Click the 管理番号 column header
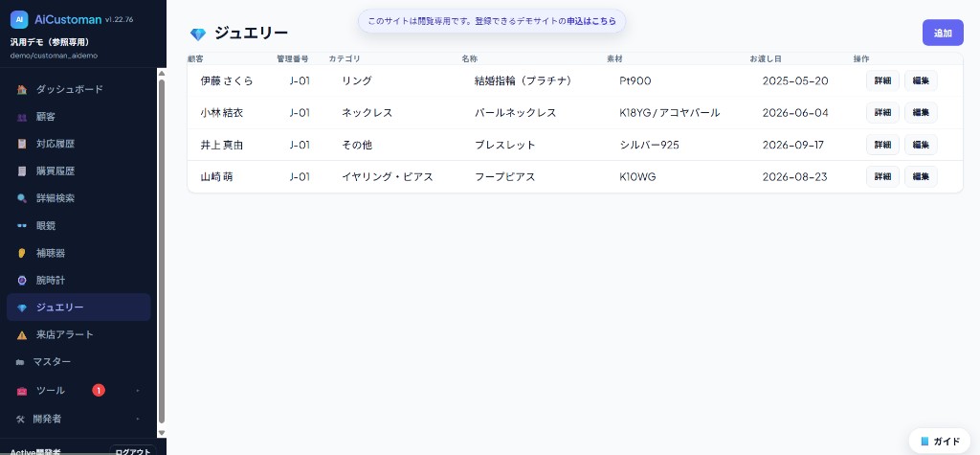The image size is (980, 455). coord(293,58)
